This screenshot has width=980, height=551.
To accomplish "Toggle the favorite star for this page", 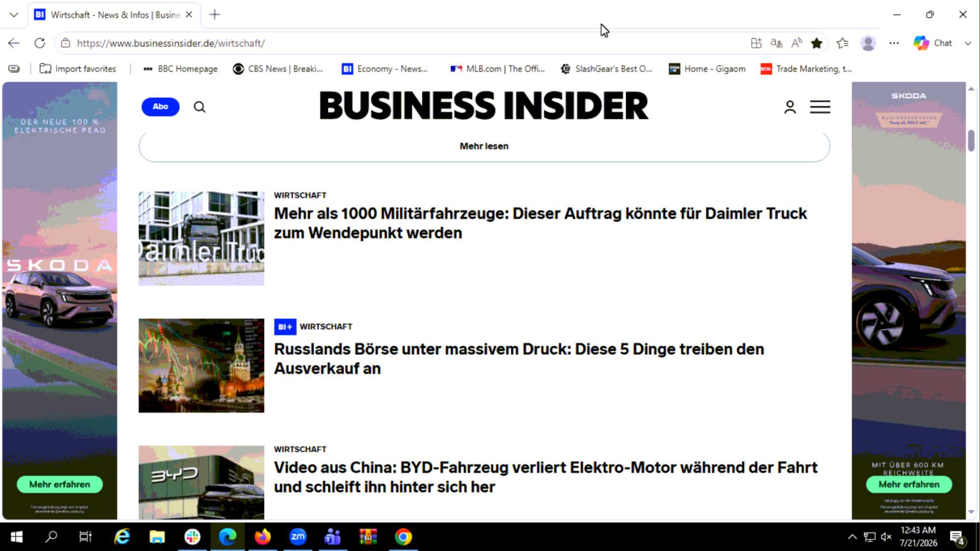I will 816,43.
